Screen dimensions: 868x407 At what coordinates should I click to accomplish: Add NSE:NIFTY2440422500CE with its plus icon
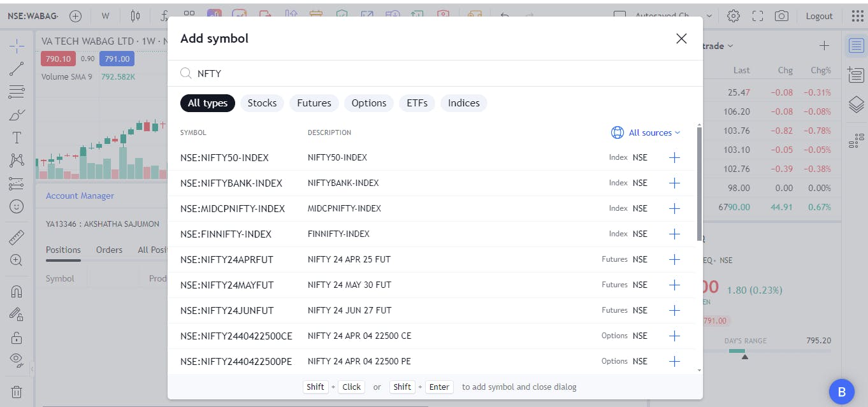pos(674,336)
